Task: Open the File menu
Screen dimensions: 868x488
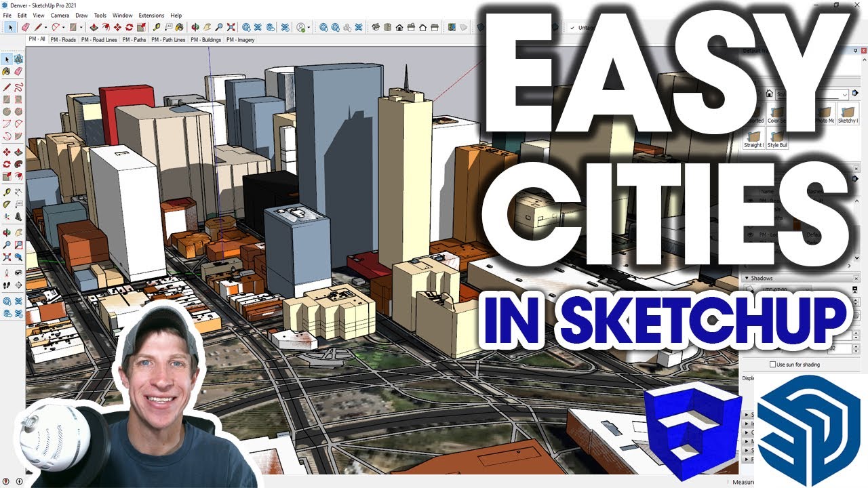Action: (7, 15)
